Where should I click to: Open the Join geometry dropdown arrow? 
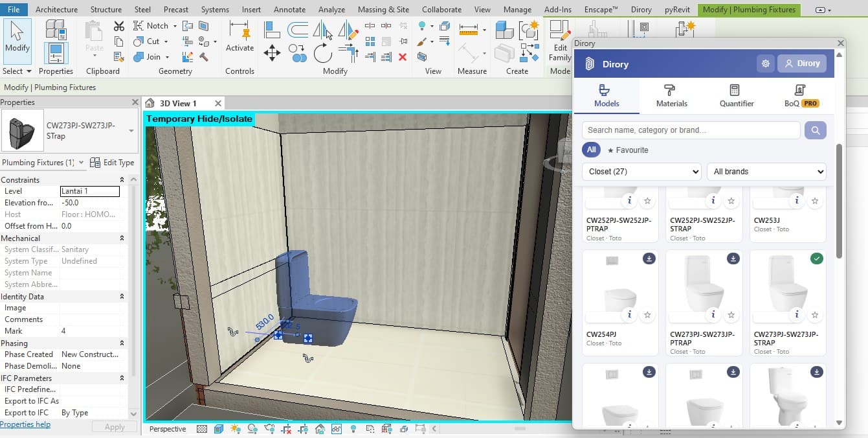167,57
